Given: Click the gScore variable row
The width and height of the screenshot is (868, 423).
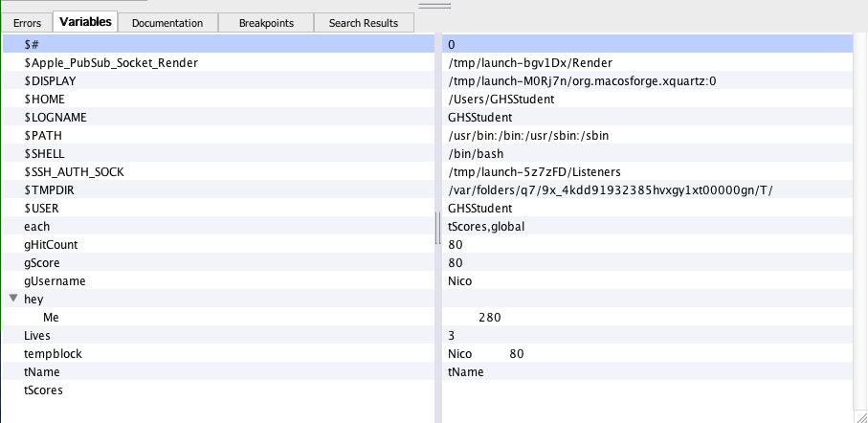Looking at the screenshot, I should click(43, 262).
